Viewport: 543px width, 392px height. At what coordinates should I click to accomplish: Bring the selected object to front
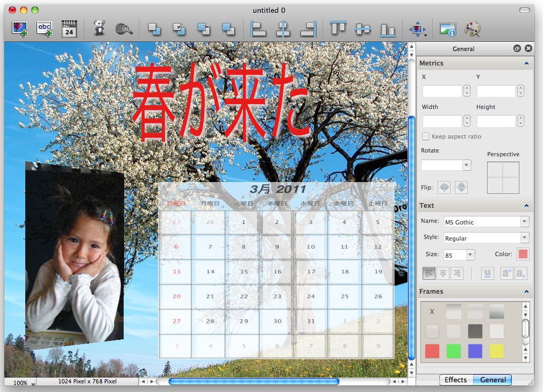pyautogui.click(x=154, y=29)
